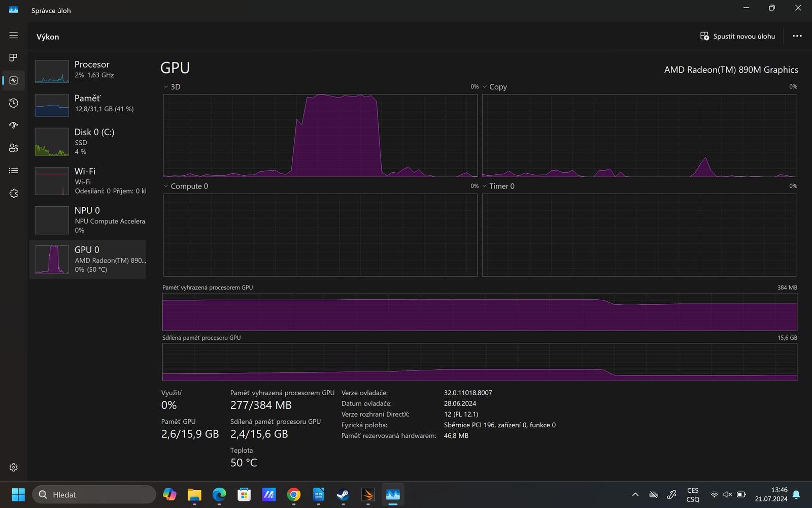
Task: Select the NPU 0 performance item
Action: [x=88, y=220]
